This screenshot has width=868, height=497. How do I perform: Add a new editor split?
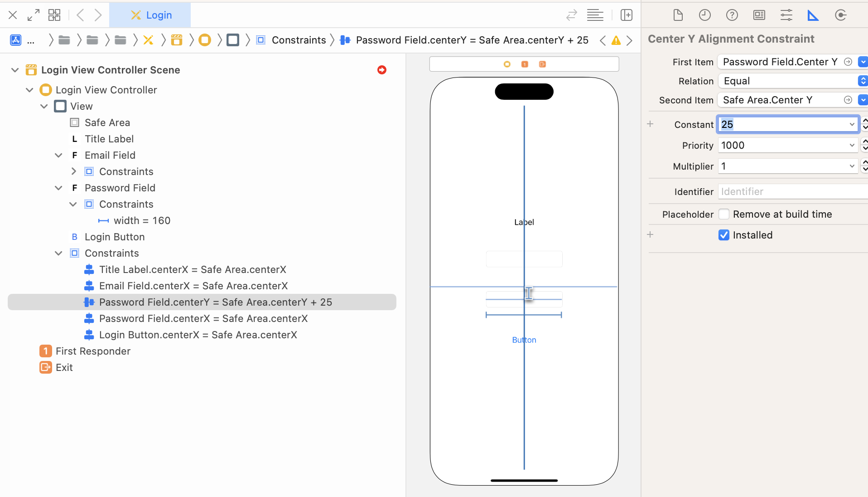coord(627,15)
